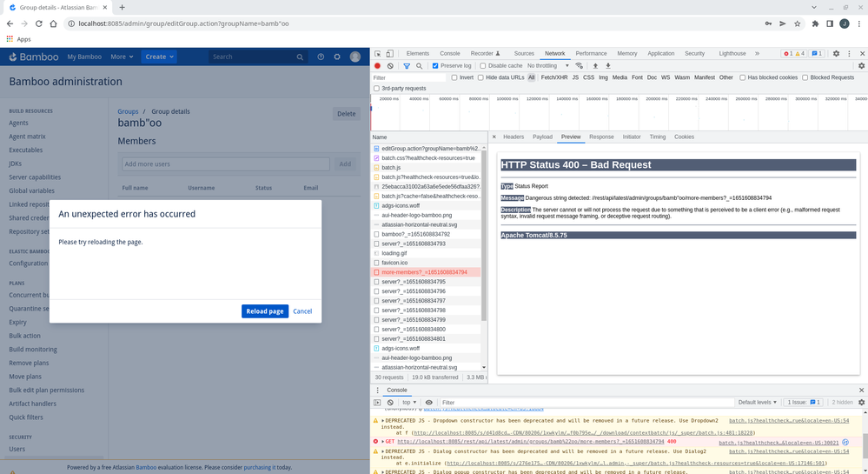Show console sidebar icon
The image size is (868, 474).
[x=378, y=403]
